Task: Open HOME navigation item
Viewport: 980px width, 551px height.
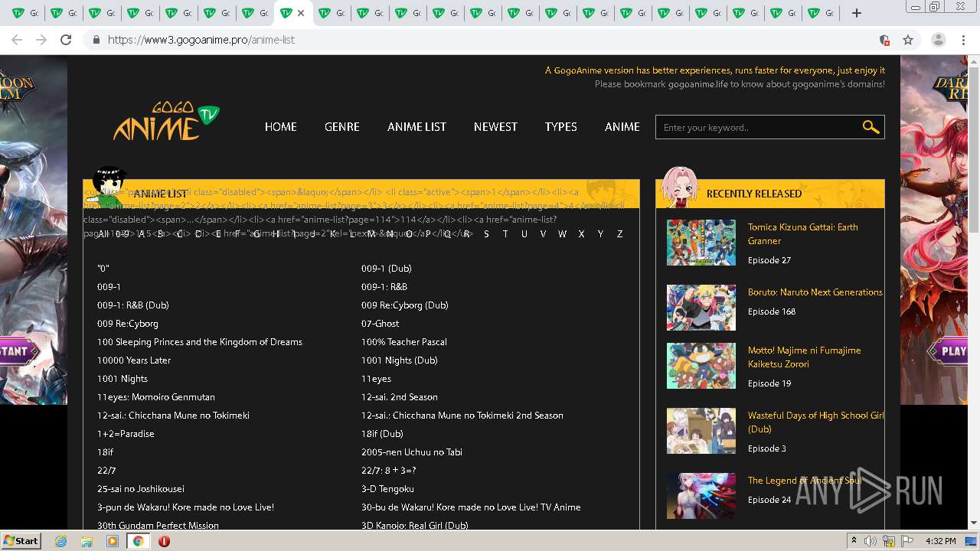Action: 280,127
